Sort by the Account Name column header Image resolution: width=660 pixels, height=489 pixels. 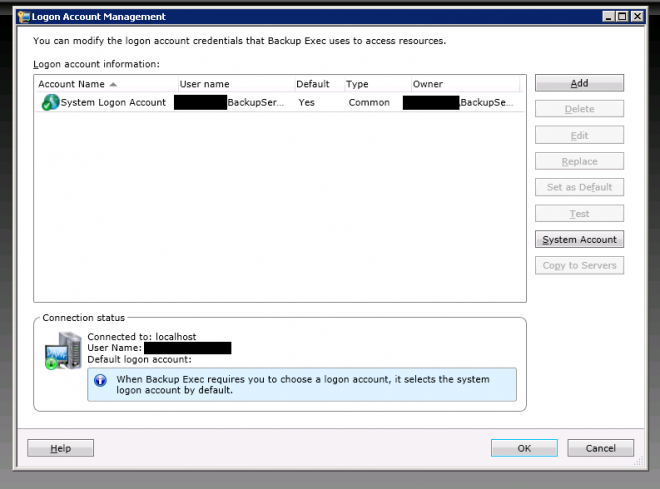coord(76,84)
